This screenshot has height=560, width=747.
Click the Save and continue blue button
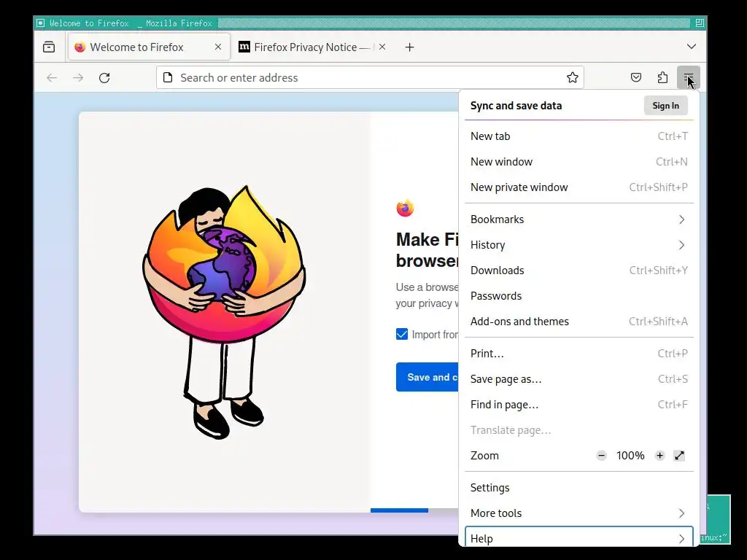[427, 377]
